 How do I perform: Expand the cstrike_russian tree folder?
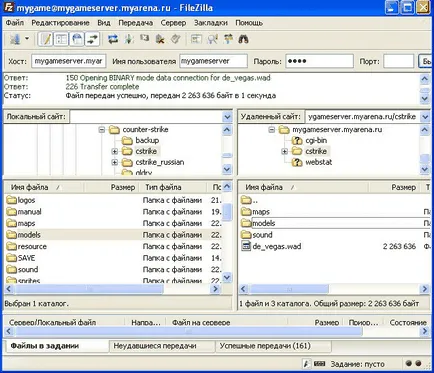coord(115,163)
